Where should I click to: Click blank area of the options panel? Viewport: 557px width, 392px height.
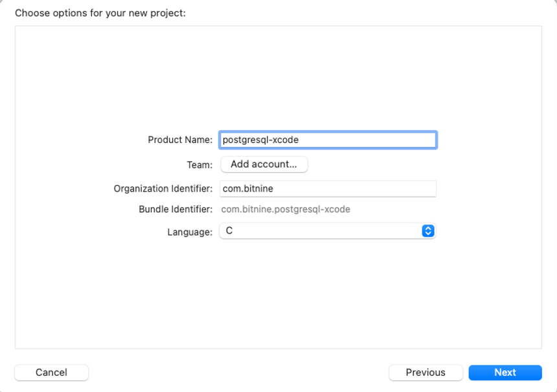click(278, 78)
